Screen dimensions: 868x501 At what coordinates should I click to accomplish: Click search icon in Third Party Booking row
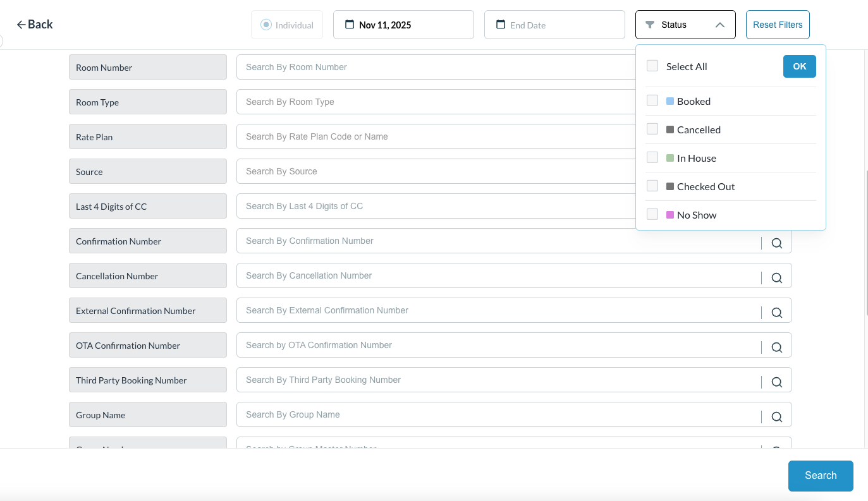[x=776, y=382]
